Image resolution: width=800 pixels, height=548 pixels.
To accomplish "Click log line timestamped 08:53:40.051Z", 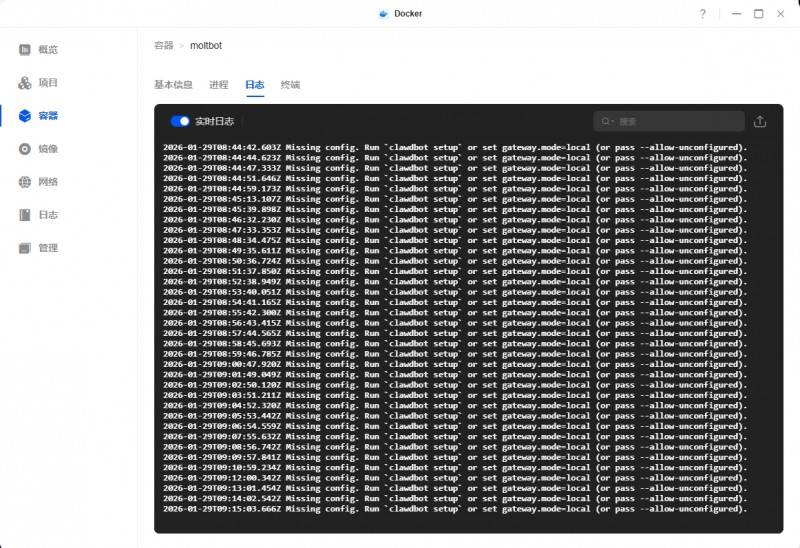I will [455, 292].
